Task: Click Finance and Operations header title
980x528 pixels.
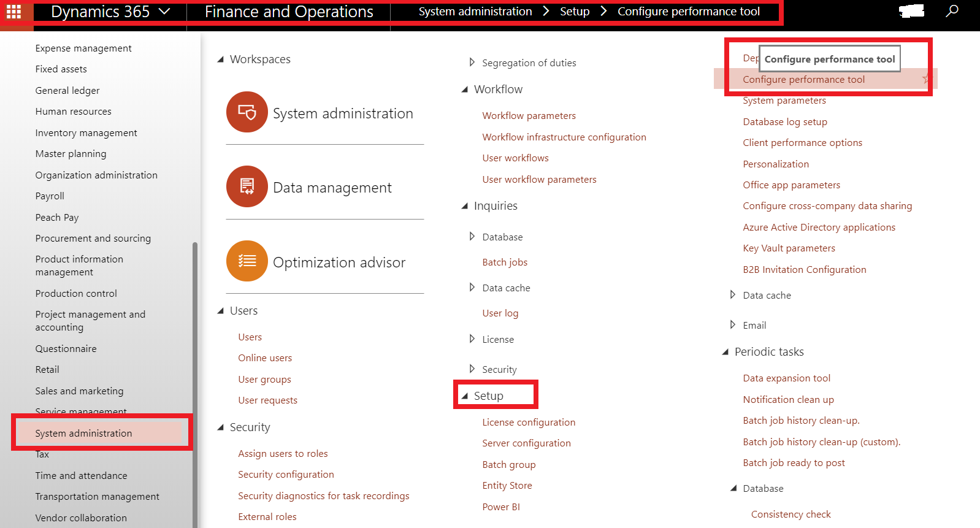Action: [289, 12]
